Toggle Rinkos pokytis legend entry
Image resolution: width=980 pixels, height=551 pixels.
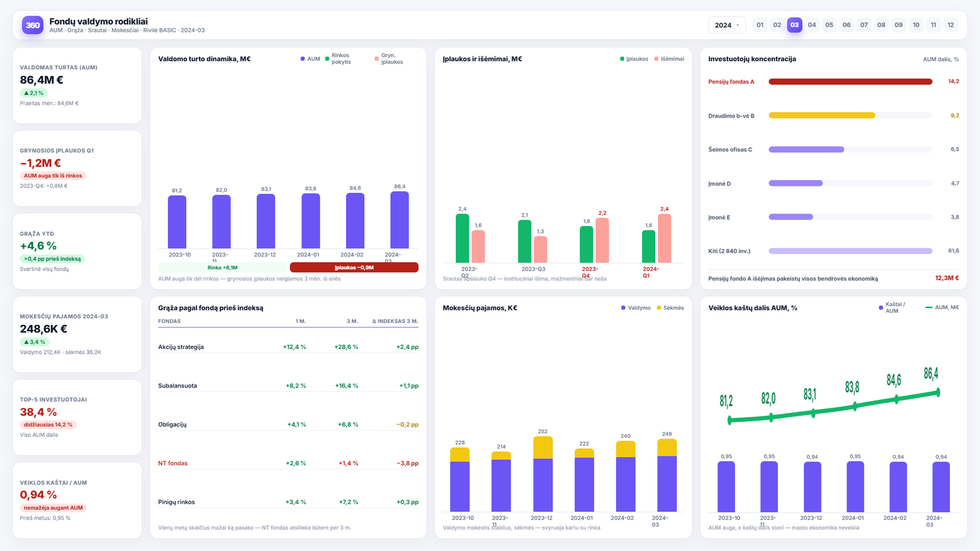338,59
